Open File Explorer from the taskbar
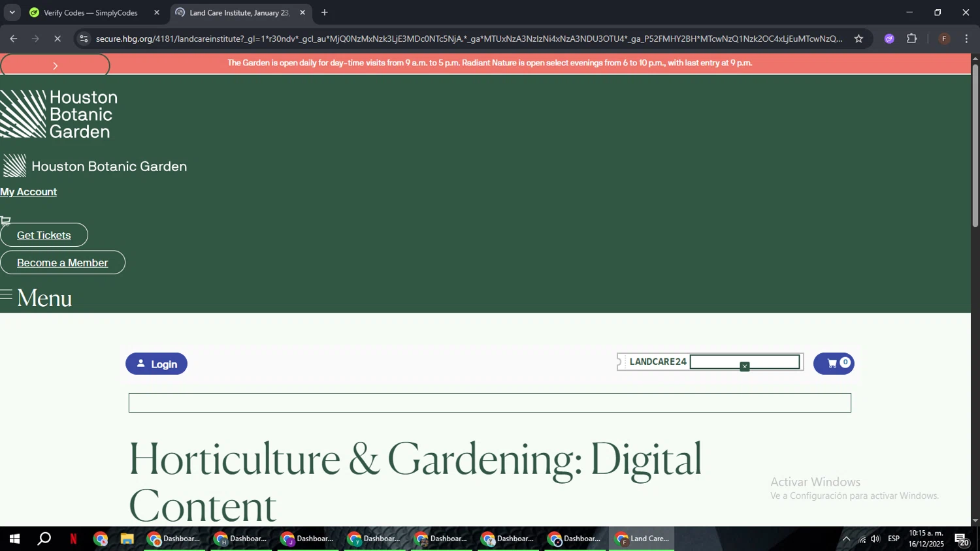This screenshot has height=551, width=980. [127, 539]
